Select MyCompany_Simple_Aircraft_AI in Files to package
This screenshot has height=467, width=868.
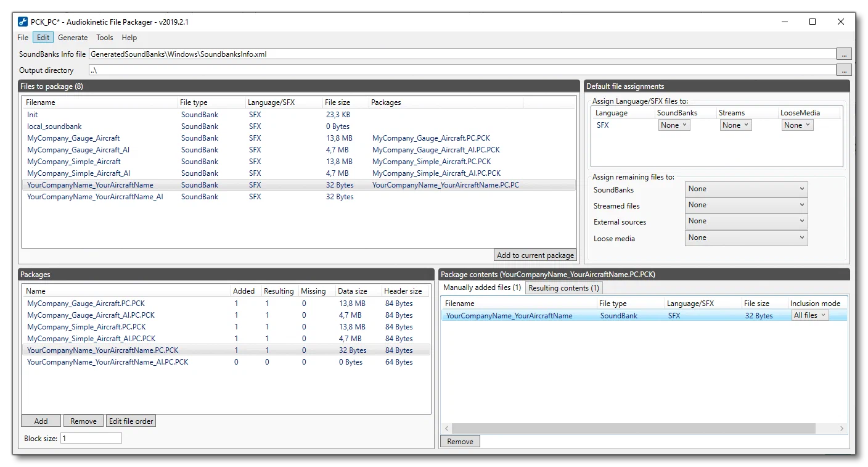(298, 173)
